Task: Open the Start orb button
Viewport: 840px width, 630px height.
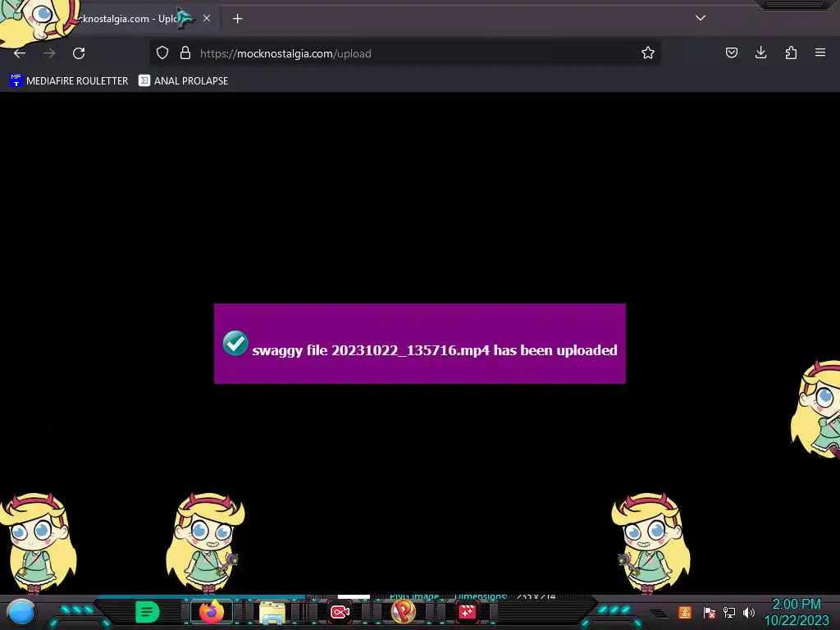Action: pyautogui.click(x=21, y=612)
